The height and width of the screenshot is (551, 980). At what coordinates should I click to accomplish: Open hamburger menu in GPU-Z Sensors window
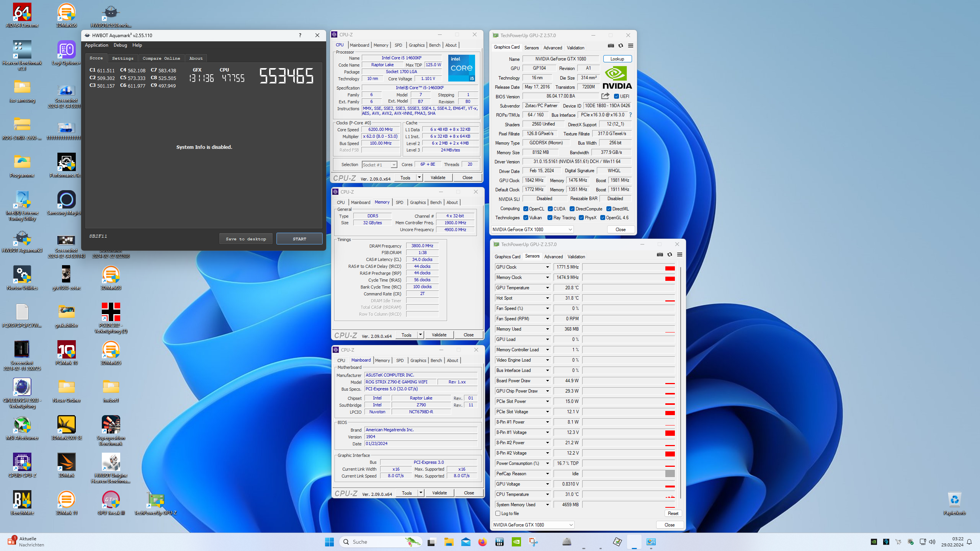679,254
